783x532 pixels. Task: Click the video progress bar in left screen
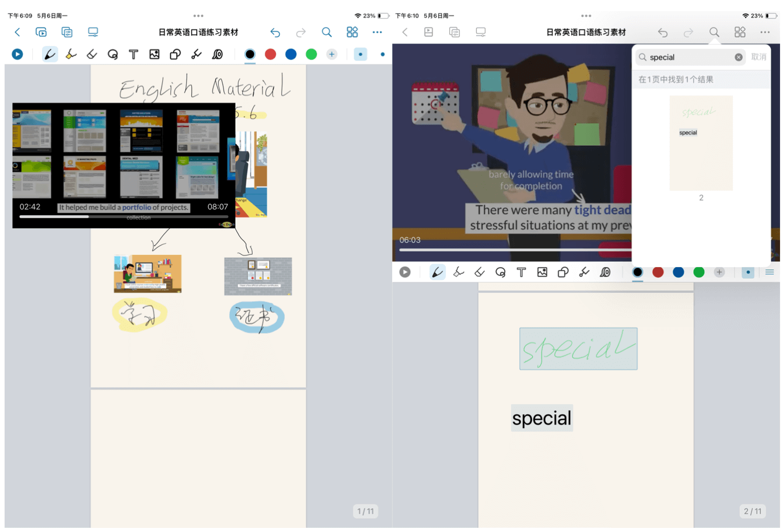click(x=124, y=216)
